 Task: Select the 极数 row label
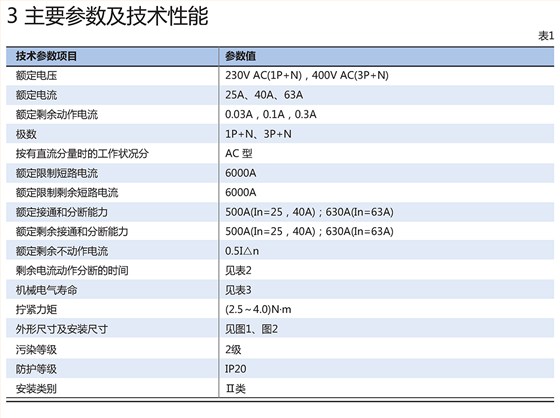coord(26,134)
